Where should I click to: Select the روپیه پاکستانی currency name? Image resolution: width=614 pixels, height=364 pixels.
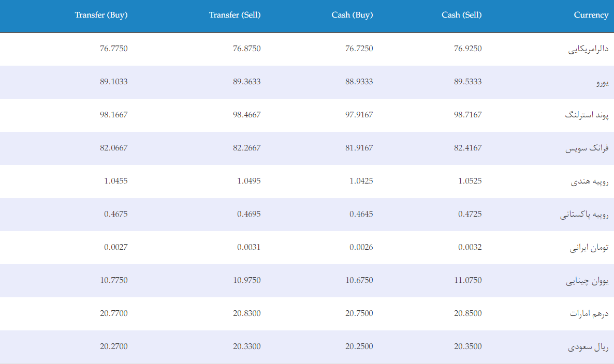point(584,215)
